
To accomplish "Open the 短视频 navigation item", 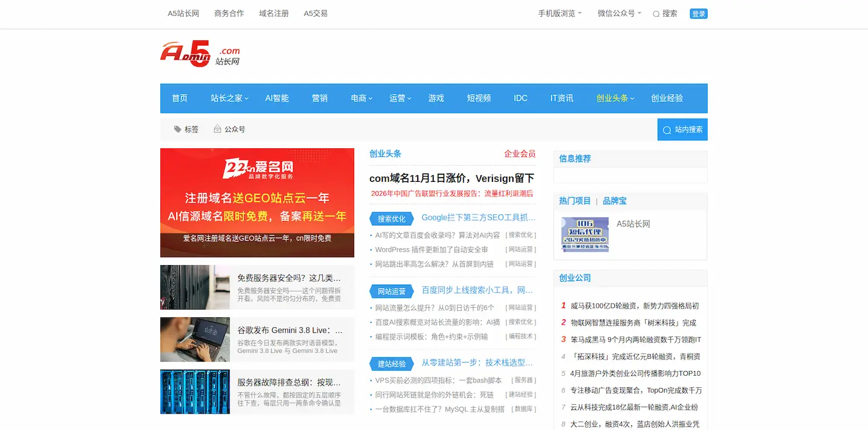I will [x=479, y=98].
